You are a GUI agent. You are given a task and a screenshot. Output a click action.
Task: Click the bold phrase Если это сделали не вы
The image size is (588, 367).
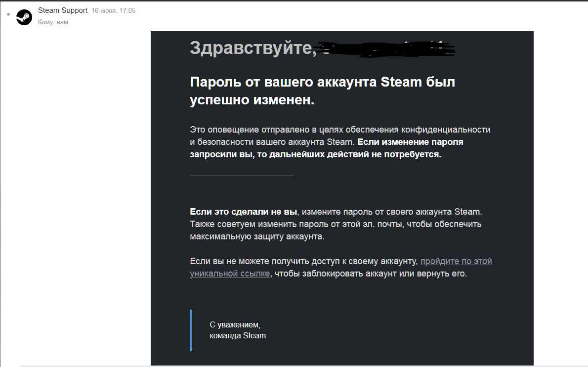(244, 212)
